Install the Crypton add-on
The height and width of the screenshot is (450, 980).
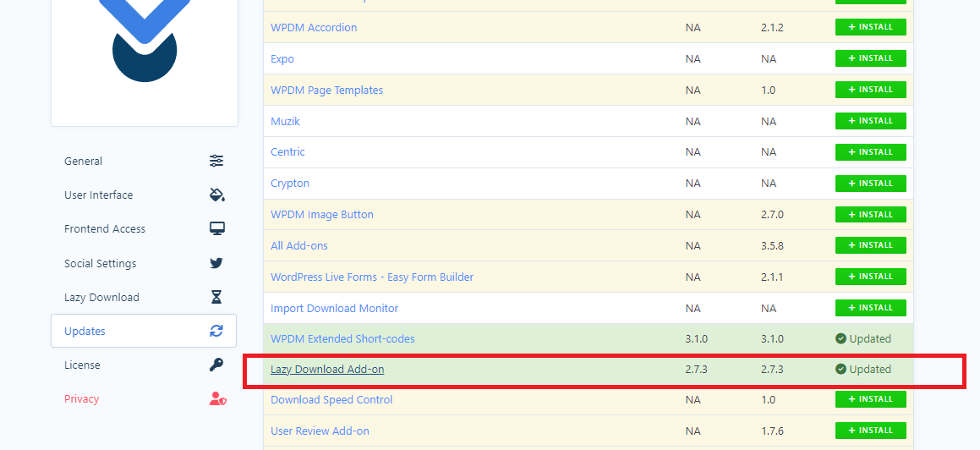871,183
